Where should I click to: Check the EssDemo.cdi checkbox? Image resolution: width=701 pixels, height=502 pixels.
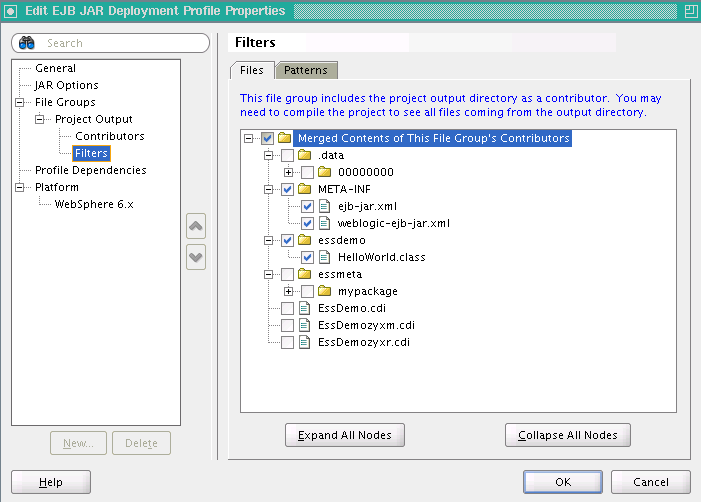click(287, 308)
